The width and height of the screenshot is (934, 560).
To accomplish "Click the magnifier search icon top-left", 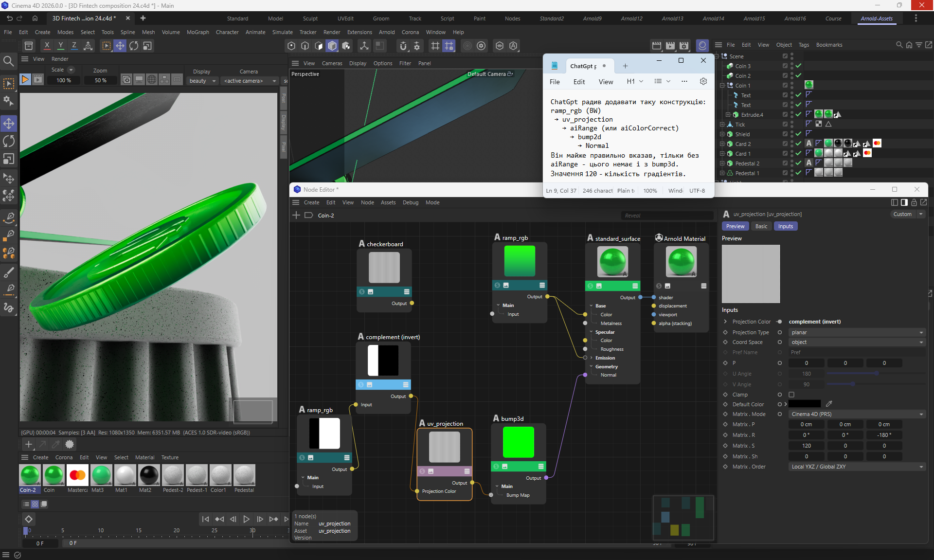I will [x=8, y=61].
